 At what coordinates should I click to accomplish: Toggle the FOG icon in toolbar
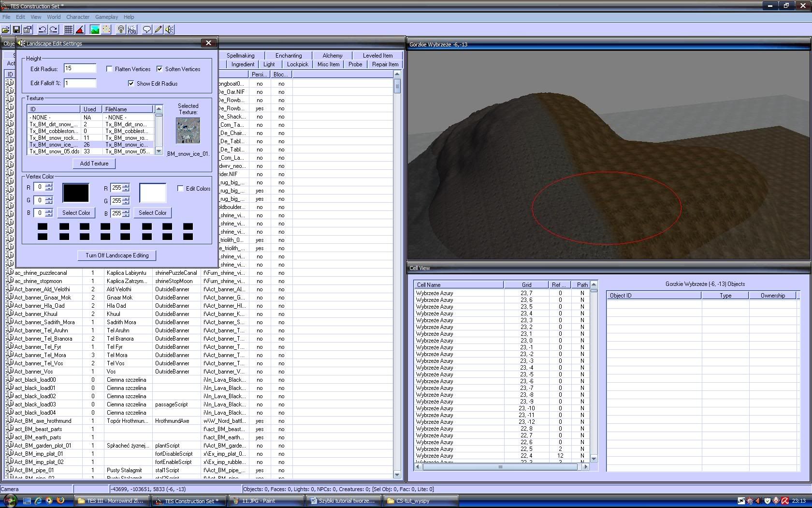132,30
